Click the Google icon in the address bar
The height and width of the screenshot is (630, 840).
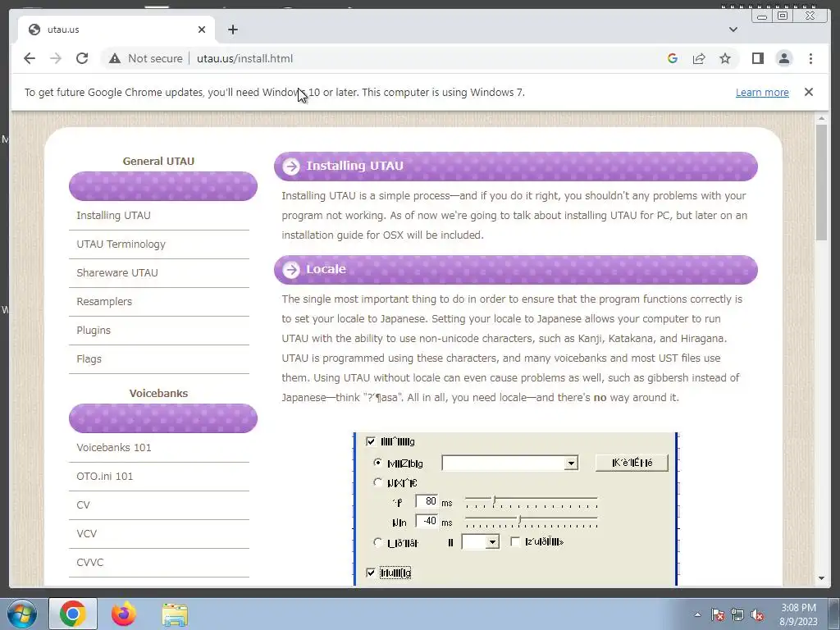pyautogui.click(x=673, y=58)
